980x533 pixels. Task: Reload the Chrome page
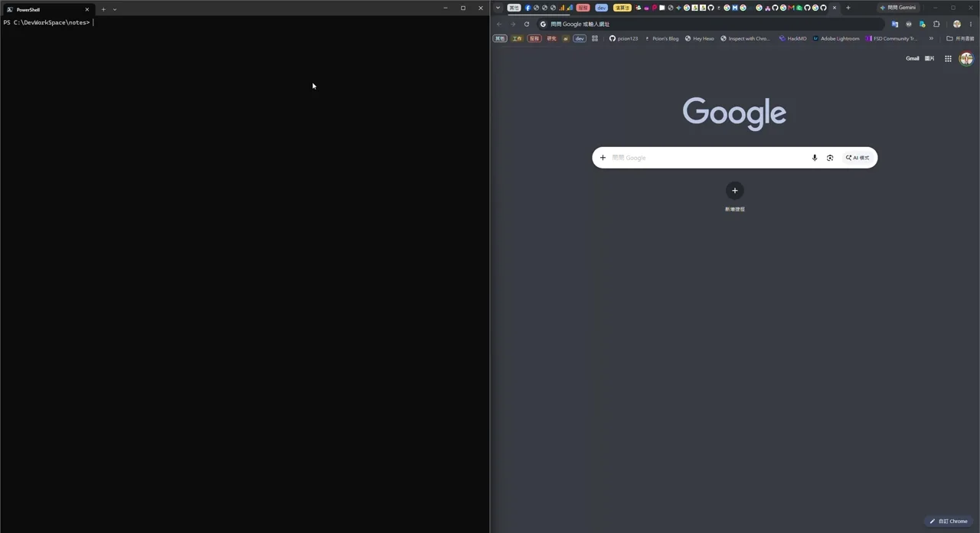(x=527, y=24)
